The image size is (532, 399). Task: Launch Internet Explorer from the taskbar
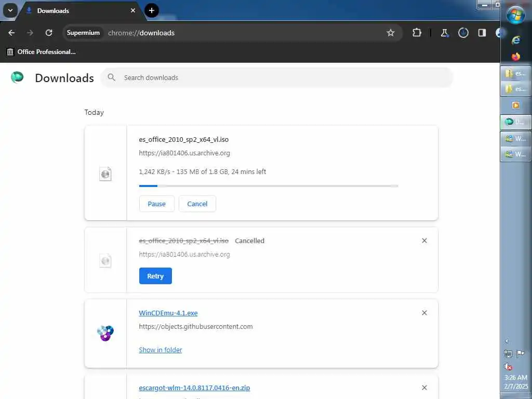[516, 40]
